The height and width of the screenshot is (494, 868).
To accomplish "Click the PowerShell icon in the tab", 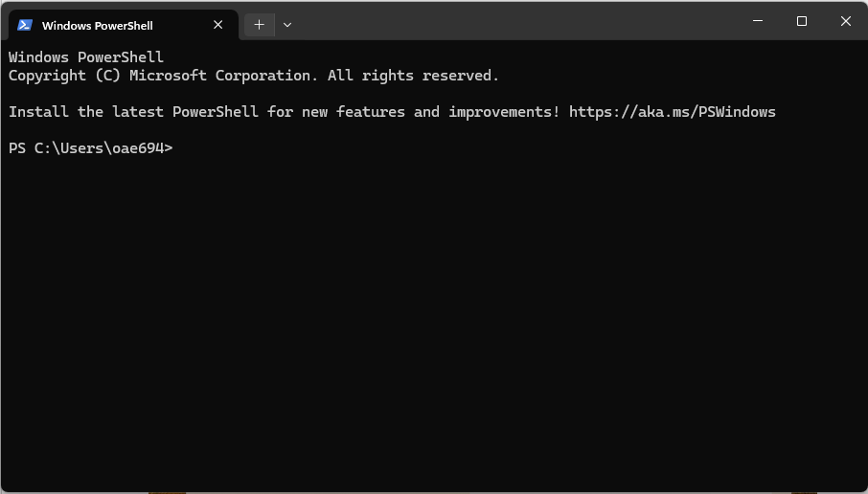I will 25,25.
